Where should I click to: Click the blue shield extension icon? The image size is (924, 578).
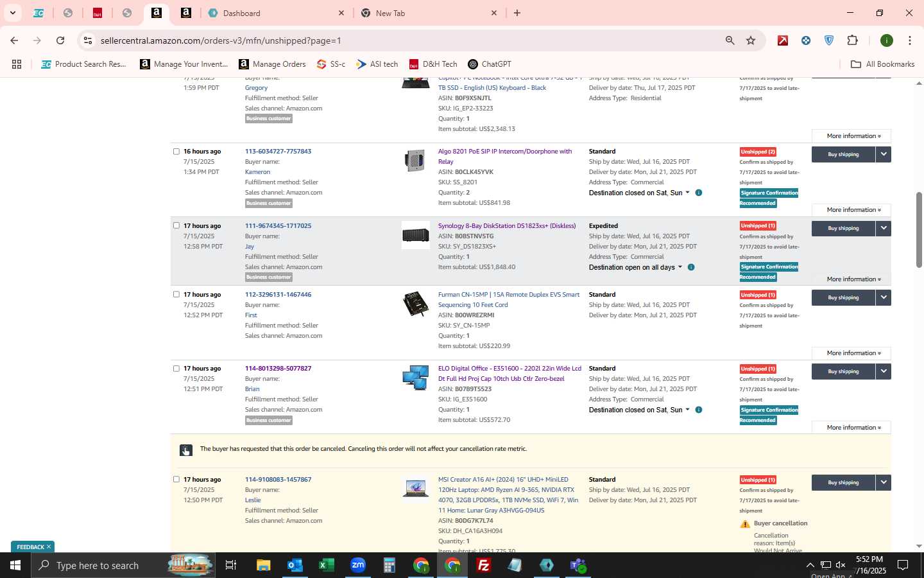pos(829,40)
